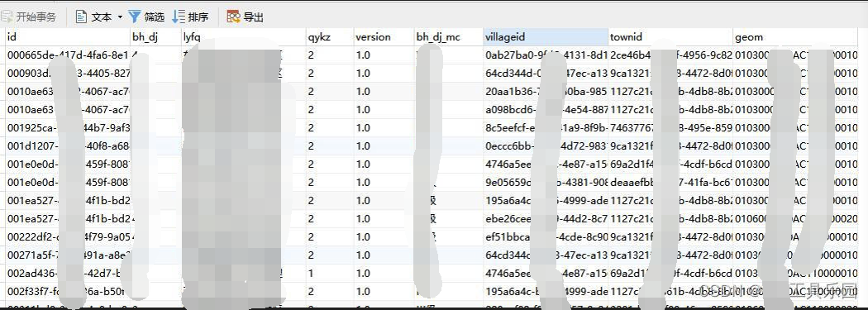868x310 pixels.
Task: Select villageid cell starting 9e05659
Action: pos(546,183)
